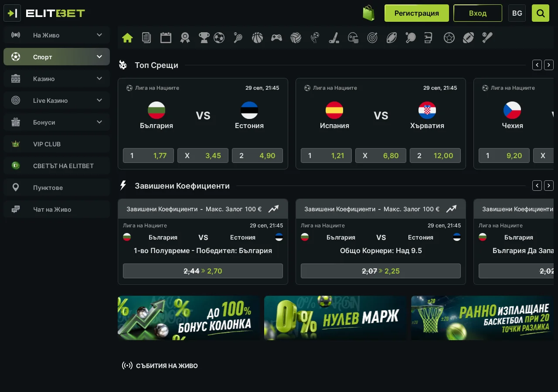Go to Пунктове in the sidebar
Screen dimensions: 558x392
[57, 187]
